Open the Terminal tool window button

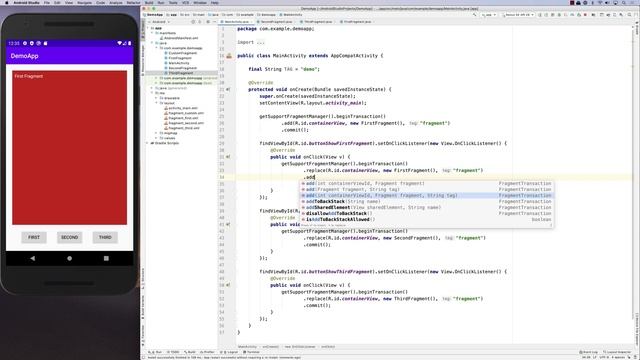(x=251, y=352)
